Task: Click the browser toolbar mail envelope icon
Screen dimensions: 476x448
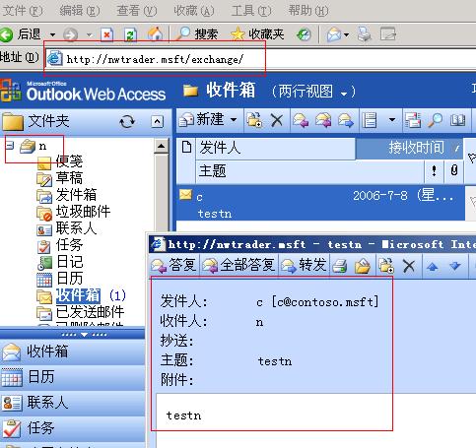Action: click(x=334, y=34)
